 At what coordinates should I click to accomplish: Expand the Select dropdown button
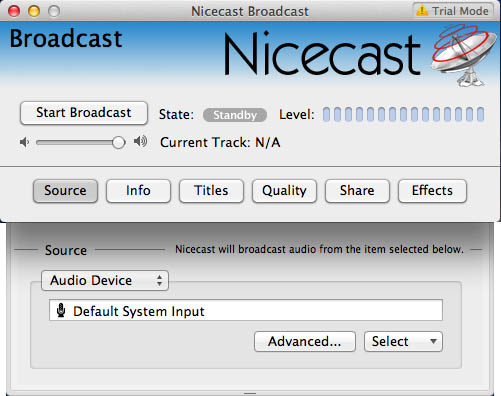pos(403,341)
